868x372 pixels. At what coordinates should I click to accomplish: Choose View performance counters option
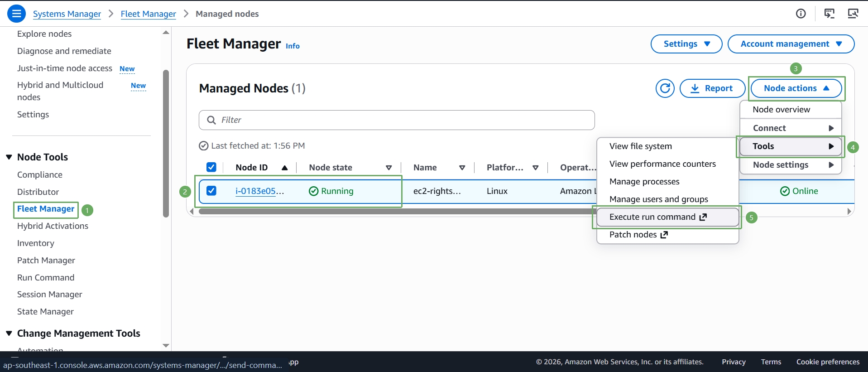[x=667, y=164]
